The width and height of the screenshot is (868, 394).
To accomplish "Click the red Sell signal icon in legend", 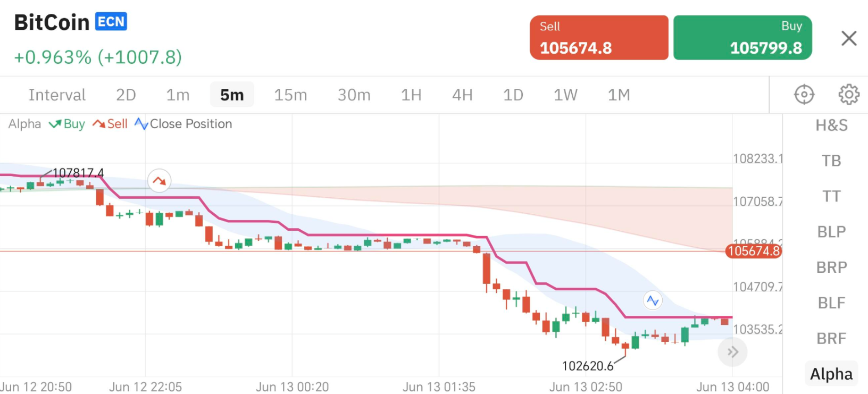I will click(98, 124).
